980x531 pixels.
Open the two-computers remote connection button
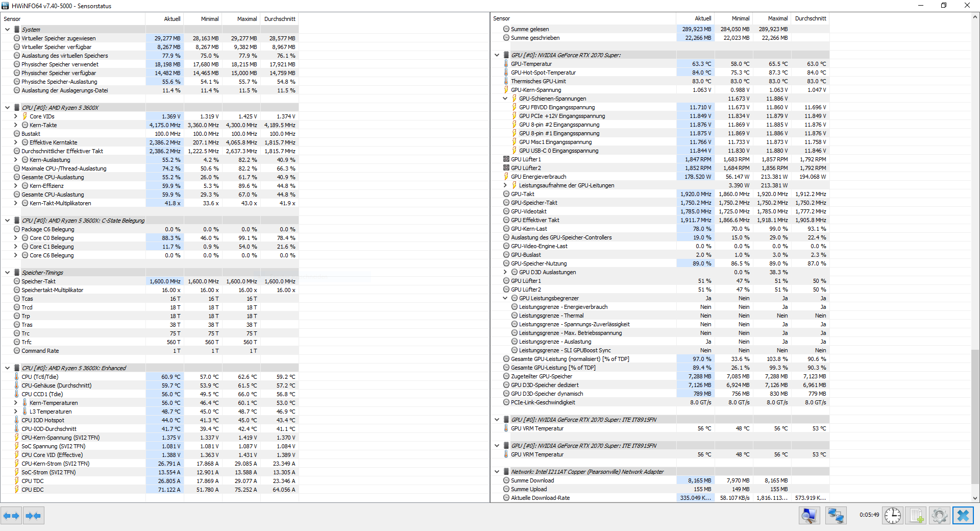(x=836, y=516)
